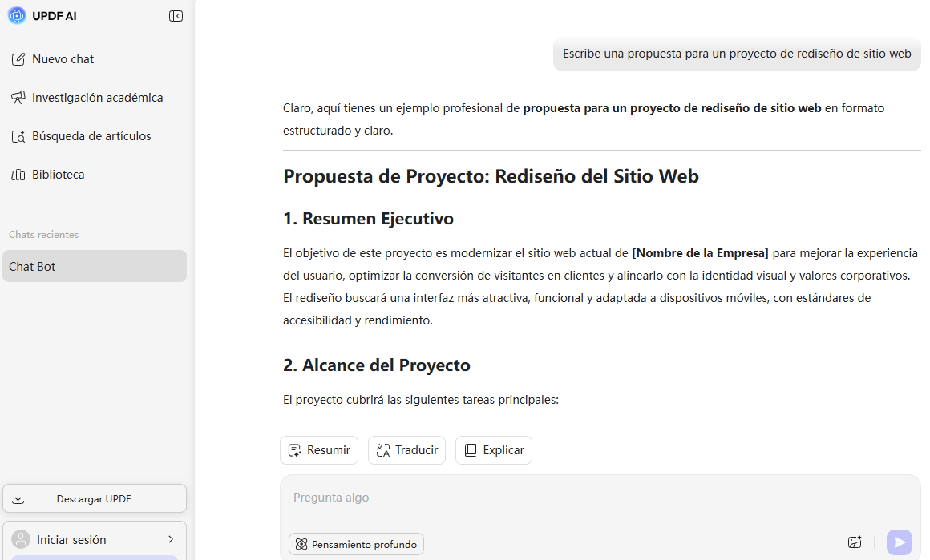The image size is (930, 560).
Task: Focus the Pregunta algo input field
Action: click(x=600, y=498)
